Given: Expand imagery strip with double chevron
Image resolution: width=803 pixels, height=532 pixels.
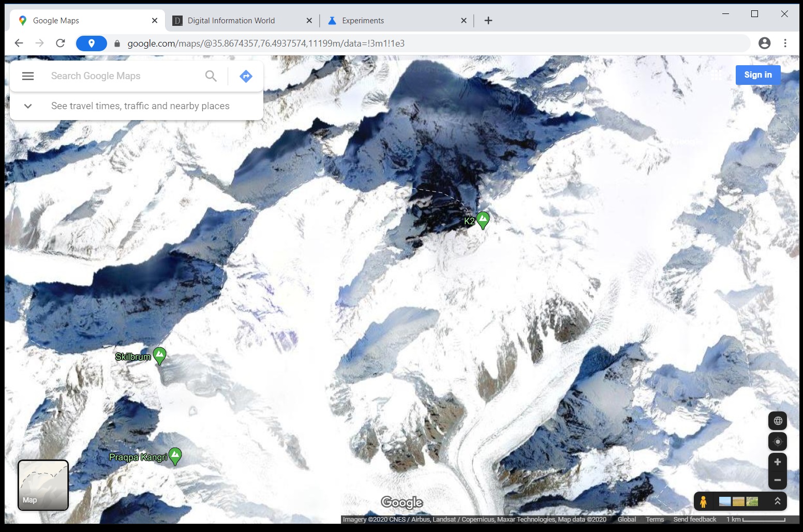Looking at the screenshot, I should pyautogui.click(x=777, y=501).
